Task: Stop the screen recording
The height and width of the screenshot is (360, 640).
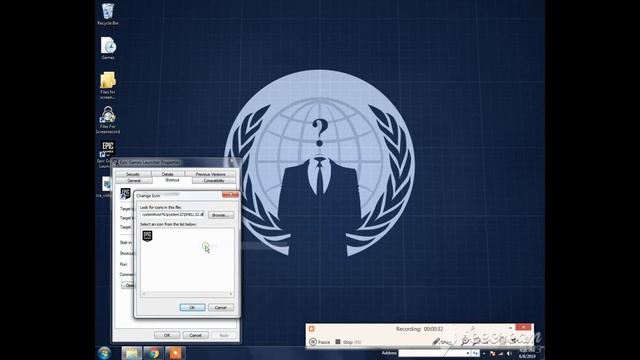Action: tap(348, 342)
